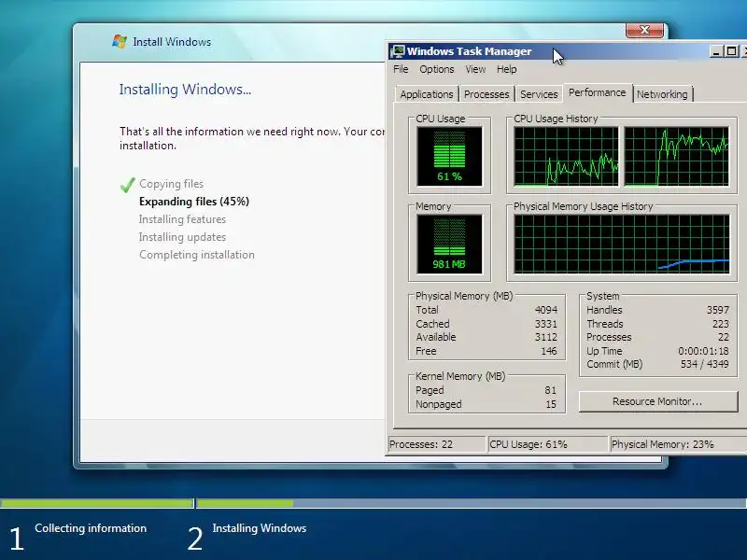Close the Install Windows dialog
The width and height of the screenshot is (747, 560).
click(644, 30)
